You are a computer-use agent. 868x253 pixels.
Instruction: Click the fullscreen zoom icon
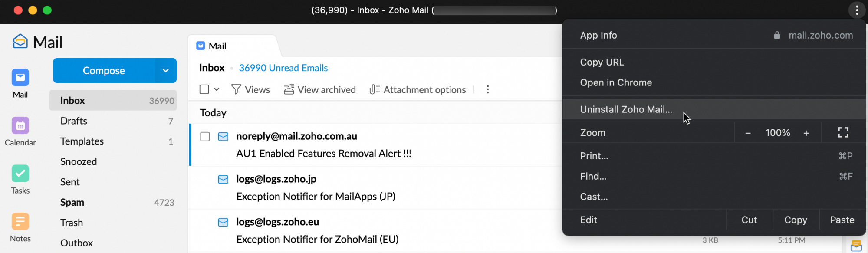point(843,132)
